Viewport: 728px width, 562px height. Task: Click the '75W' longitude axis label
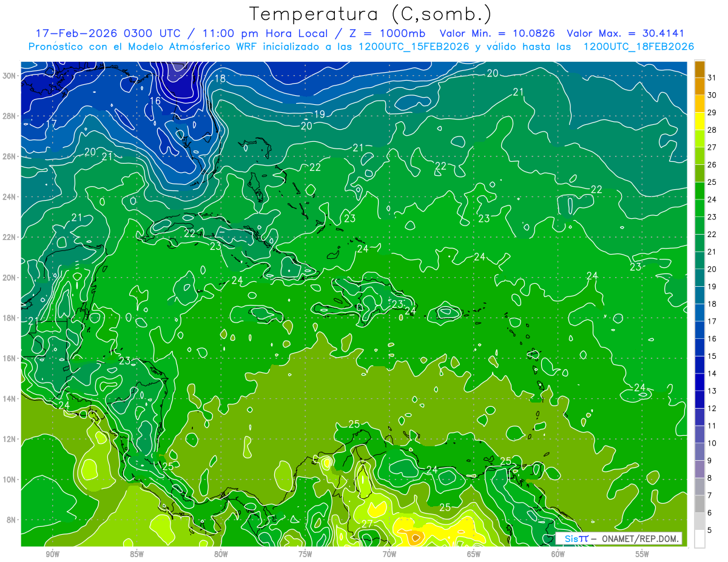(x=305, y=554)
